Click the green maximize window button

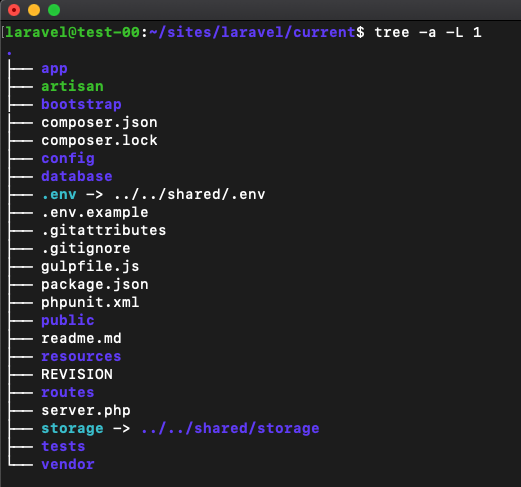(54, 10)
